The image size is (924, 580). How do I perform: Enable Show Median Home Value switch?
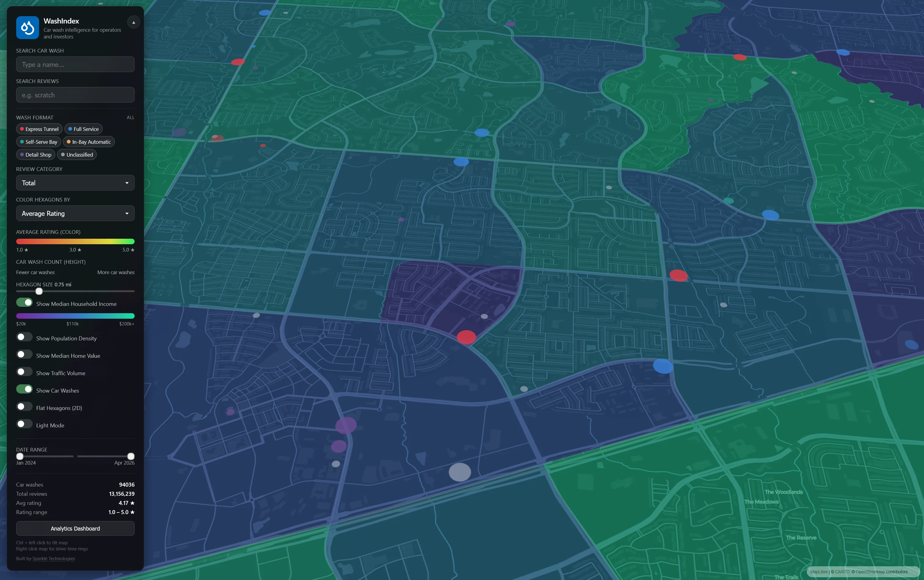tap(24, 354)
